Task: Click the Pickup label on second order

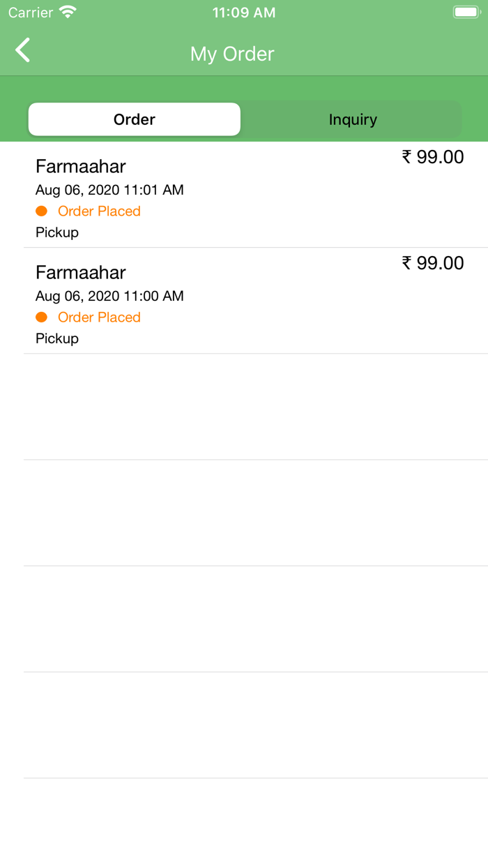Action: [x=56, y=338]
